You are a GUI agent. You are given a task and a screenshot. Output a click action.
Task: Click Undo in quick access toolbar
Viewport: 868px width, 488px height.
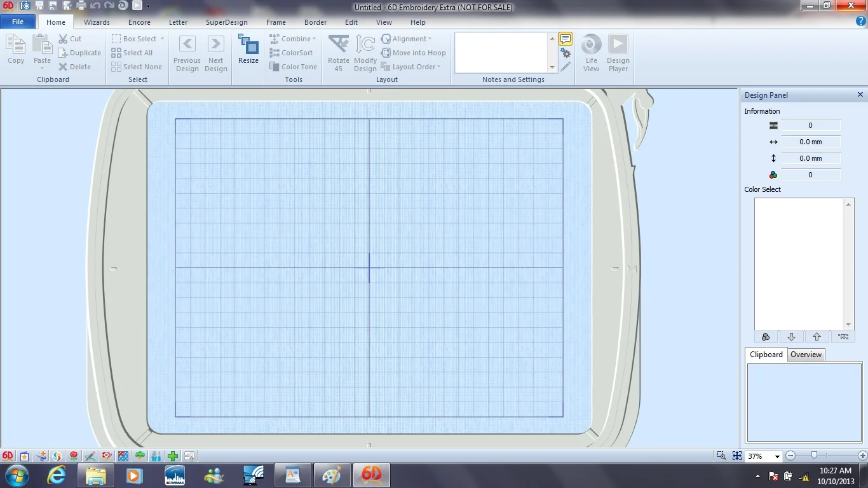click(95, 6)
